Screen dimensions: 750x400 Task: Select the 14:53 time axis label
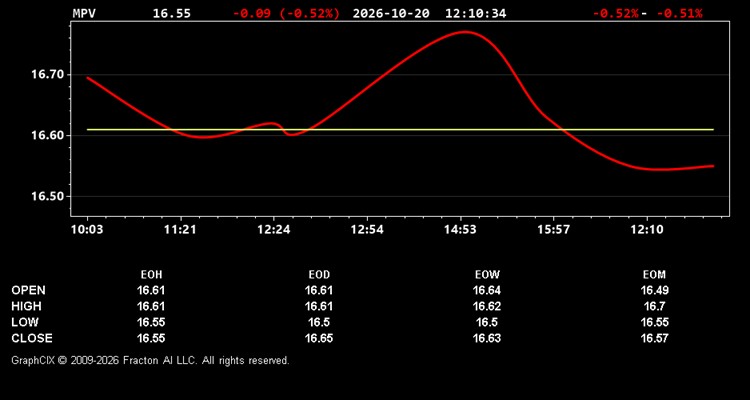coord(460,230)
